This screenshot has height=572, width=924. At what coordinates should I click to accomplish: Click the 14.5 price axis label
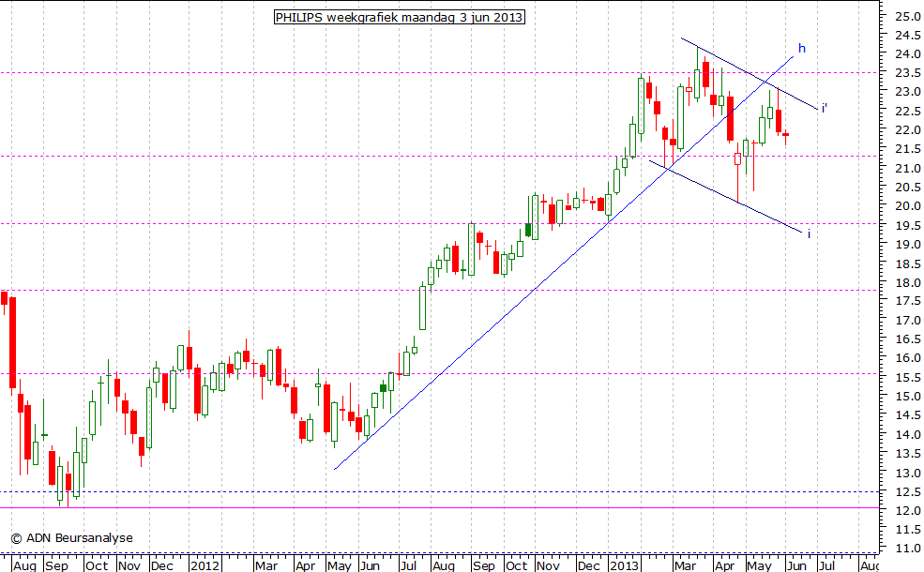[x=907, y=415]
